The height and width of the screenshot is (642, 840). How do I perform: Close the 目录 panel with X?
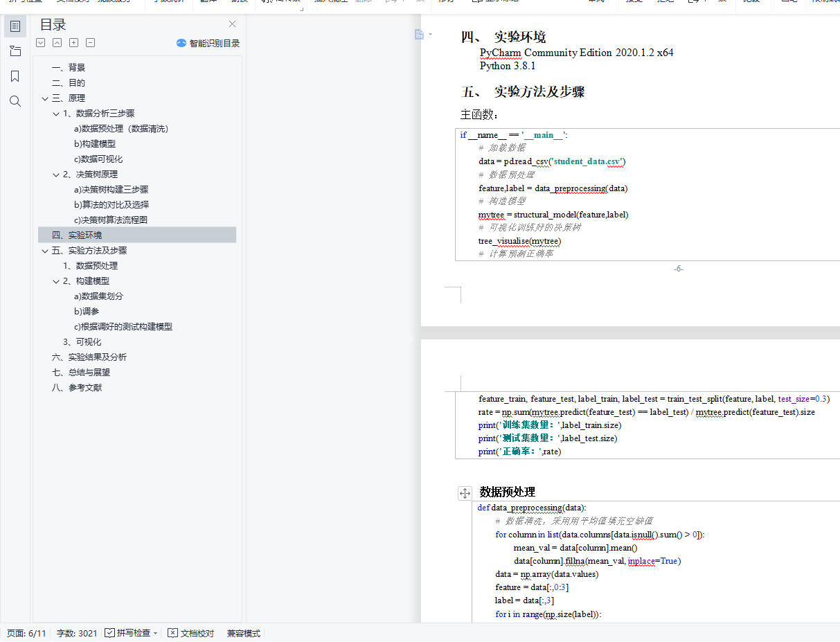232,24
